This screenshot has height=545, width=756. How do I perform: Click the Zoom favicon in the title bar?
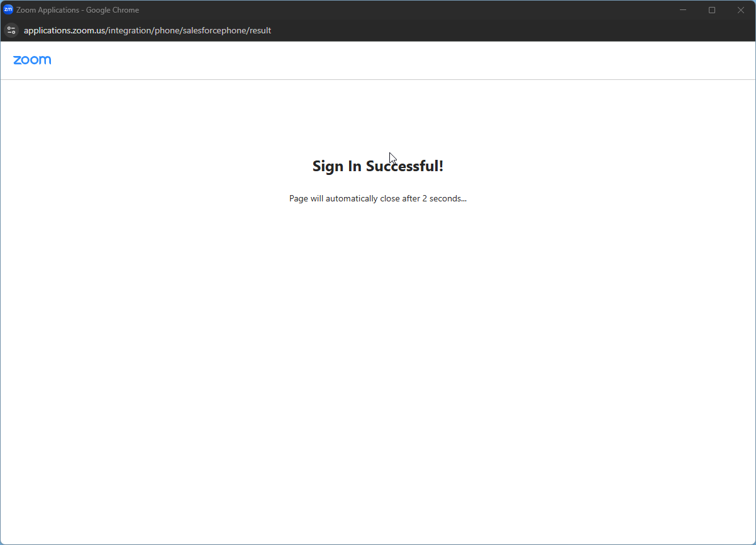(x=8, y=9)
